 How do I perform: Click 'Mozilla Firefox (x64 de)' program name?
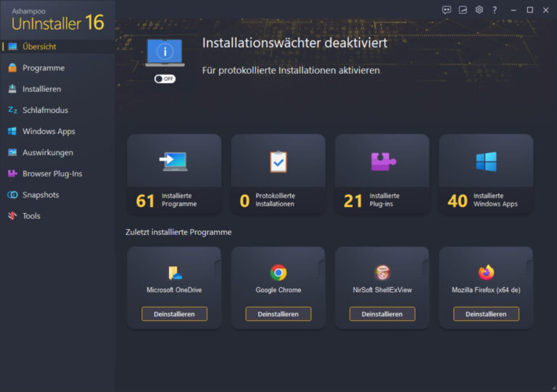pyautogui.click(x=486, y=290)
